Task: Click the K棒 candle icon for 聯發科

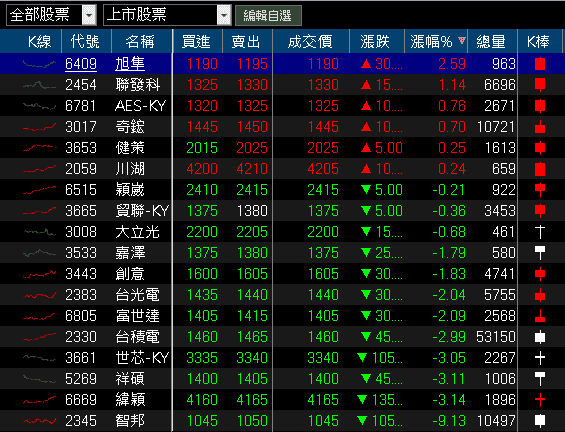Action: coord(540,85)
